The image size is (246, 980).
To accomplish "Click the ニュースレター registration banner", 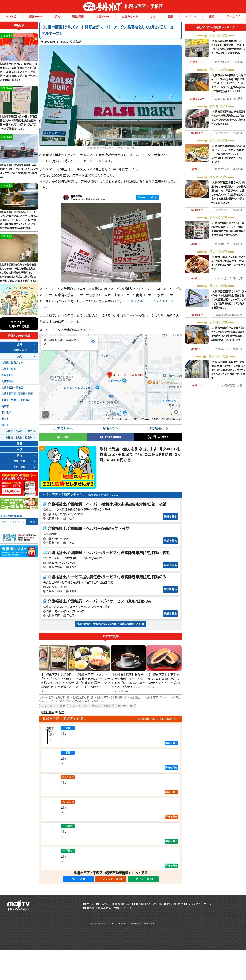I will (x=19, y=504).
